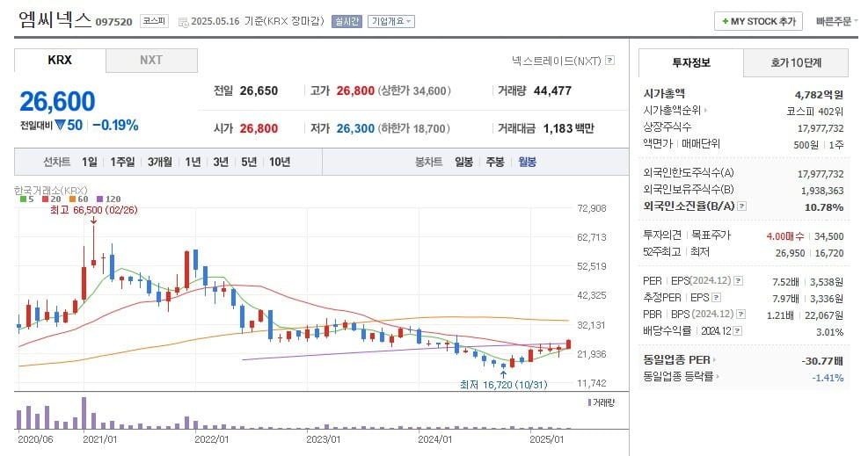Click the 실시간 badge button
Viewport: 868px width, 456px height.
346,22
